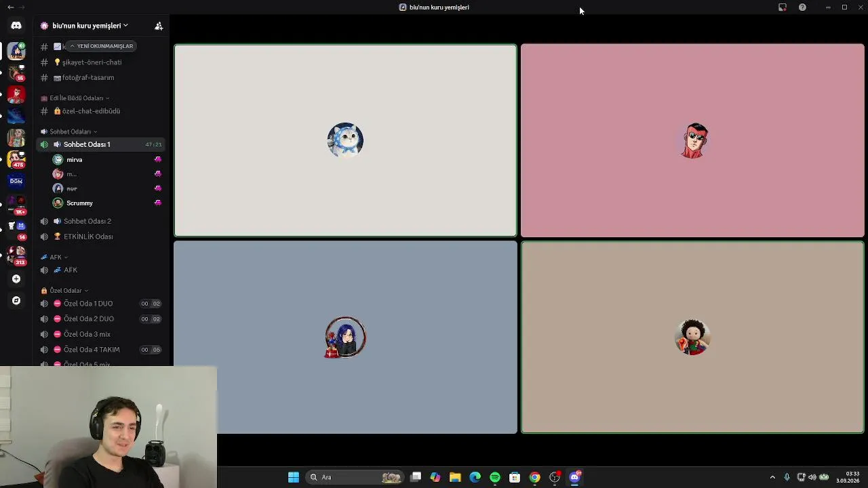Open Task View on the taskbar
868x488 pixels.
(x=416, y=477)
